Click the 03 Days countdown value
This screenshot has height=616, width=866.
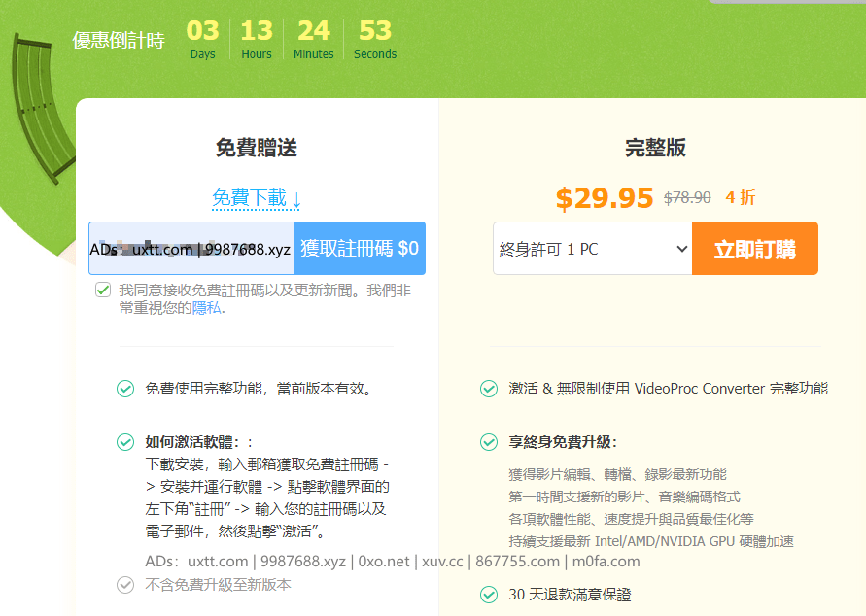(203, 39)
